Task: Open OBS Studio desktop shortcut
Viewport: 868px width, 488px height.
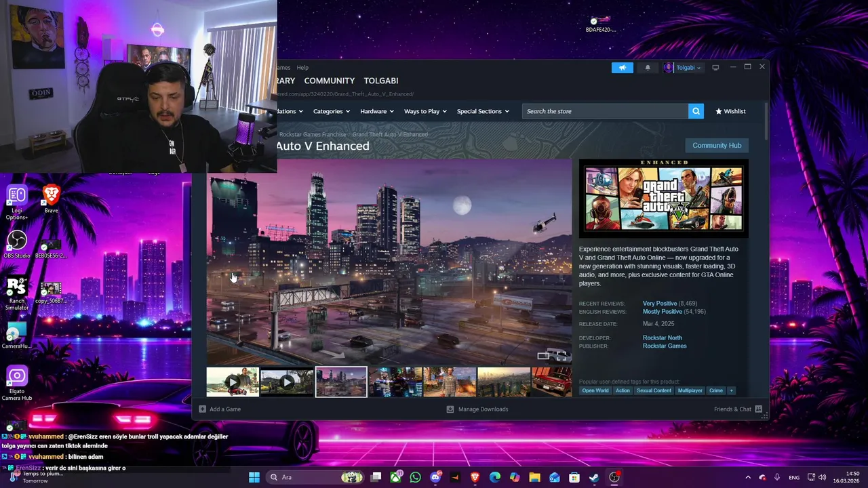Action: point(17,245)
